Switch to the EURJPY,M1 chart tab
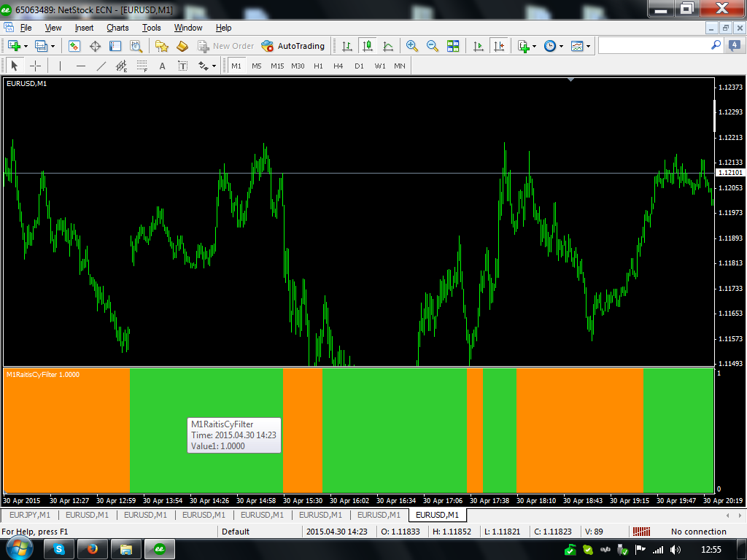The width and height of the screenshot is (747, 560). (29, 515)
